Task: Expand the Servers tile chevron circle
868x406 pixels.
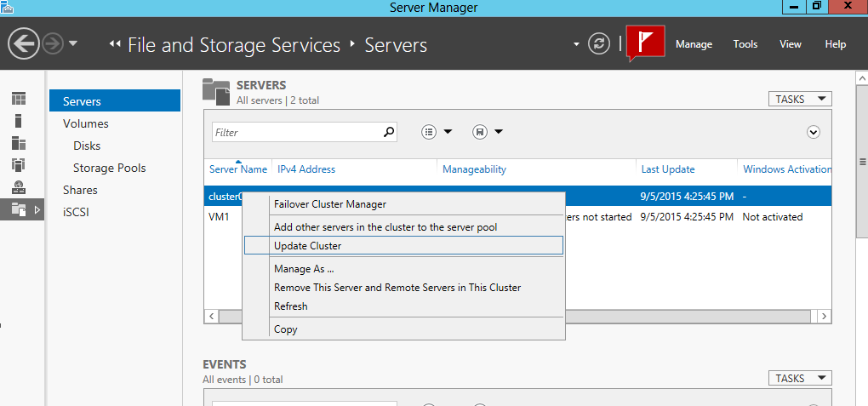Action: coord(814,132)
